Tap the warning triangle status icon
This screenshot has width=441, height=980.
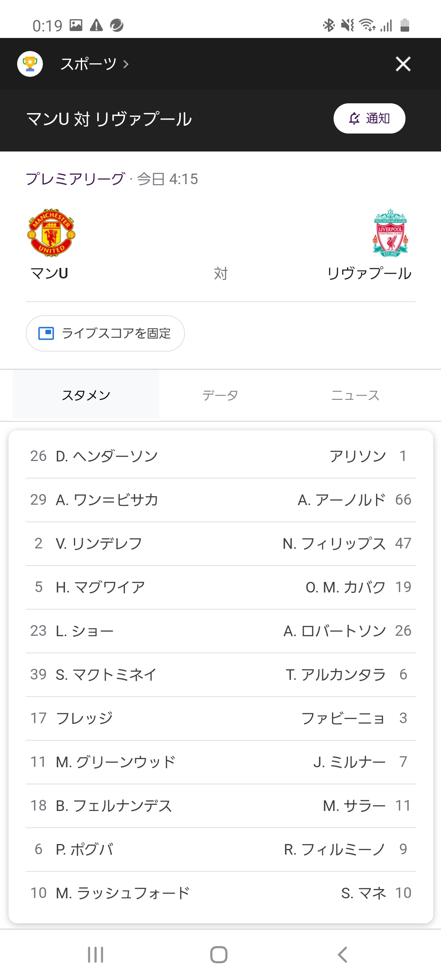pos(96,25)
